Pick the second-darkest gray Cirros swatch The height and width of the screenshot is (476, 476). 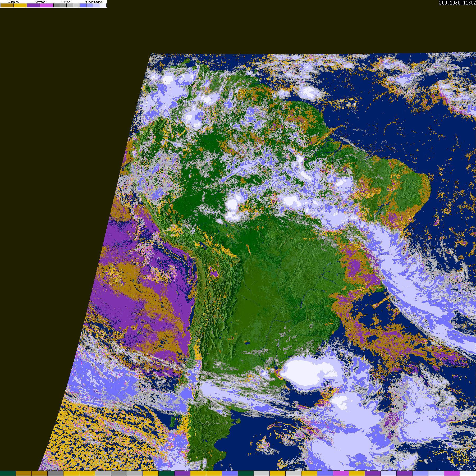click(63, 5)
